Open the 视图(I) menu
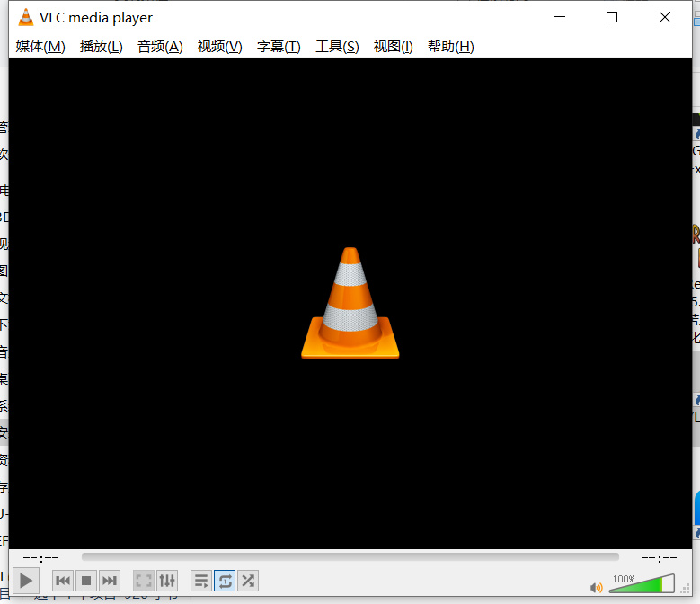The image size is (700, 604). pyautogui.click(x=393, y=47)
